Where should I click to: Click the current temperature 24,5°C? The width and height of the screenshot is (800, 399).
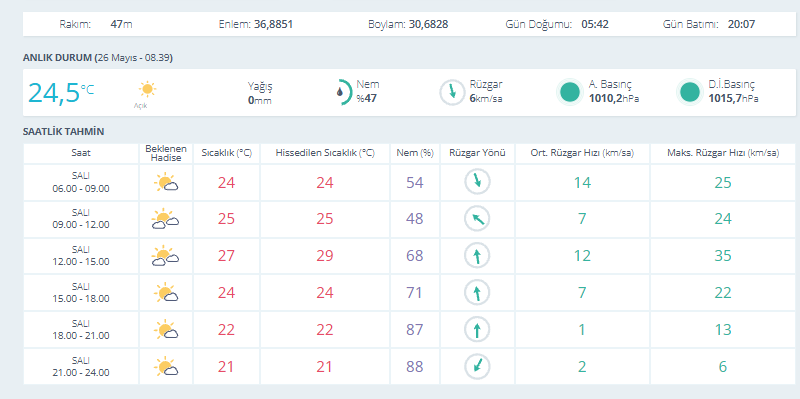pos(61,93)
